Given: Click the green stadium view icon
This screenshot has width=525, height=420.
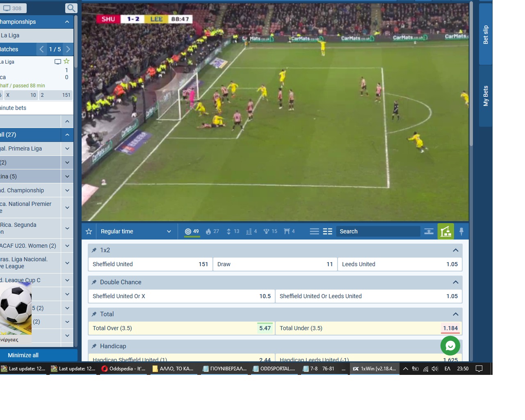Looking at the screenshot, I should 445,231.
